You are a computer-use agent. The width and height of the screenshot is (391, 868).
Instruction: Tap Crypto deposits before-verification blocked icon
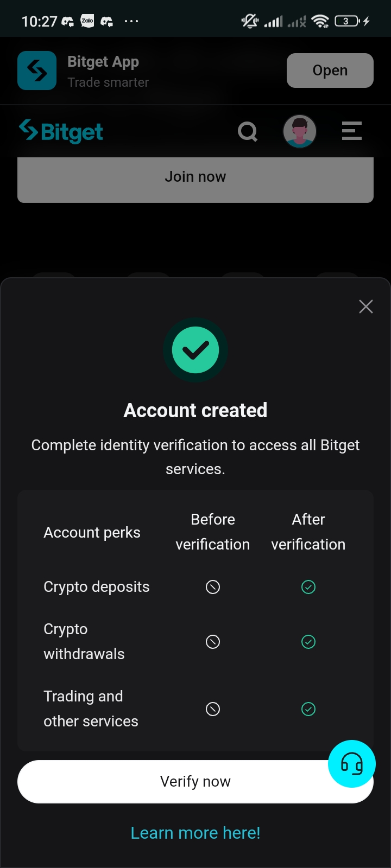pyautogui.click(x=213, y=587)
